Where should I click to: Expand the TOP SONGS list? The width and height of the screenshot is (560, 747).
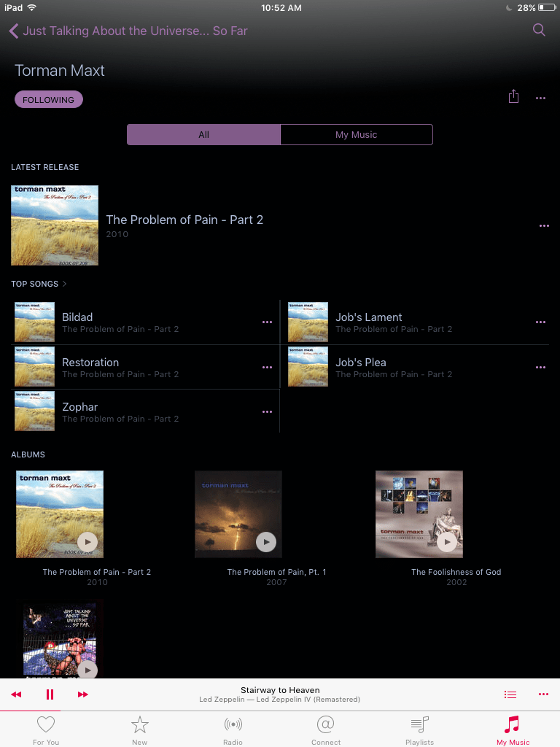(39, 284)
